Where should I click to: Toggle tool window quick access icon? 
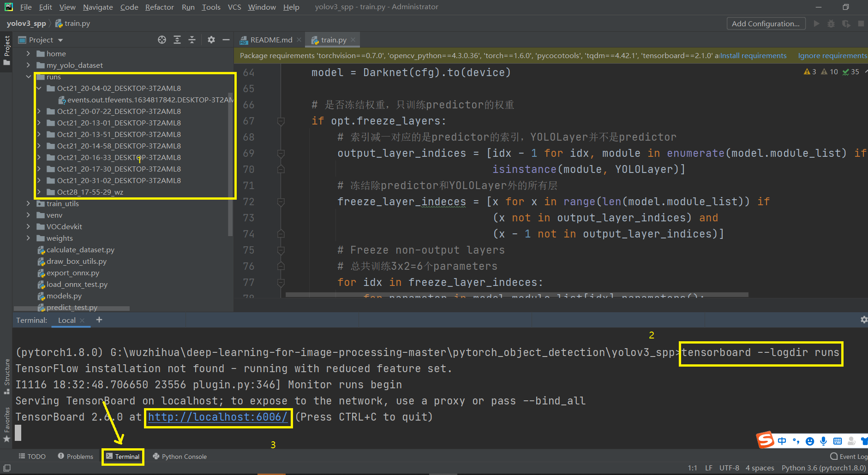7,468
